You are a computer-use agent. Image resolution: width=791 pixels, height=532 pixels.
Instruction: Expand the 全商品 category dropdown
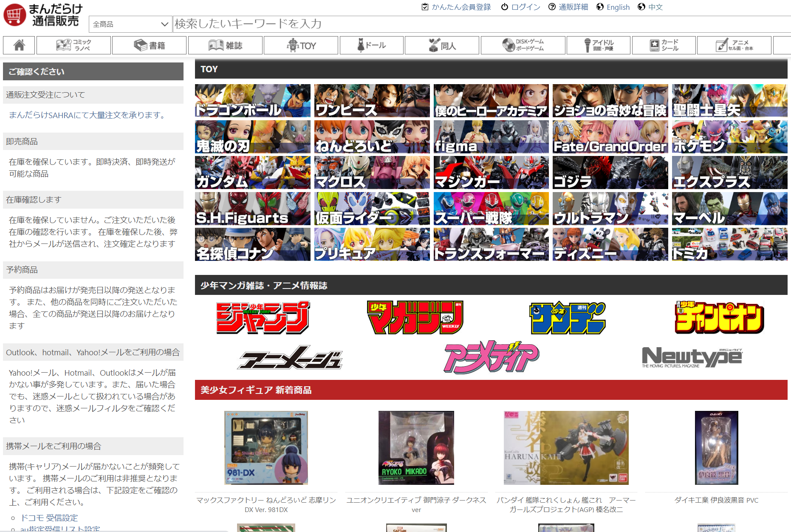130,24
